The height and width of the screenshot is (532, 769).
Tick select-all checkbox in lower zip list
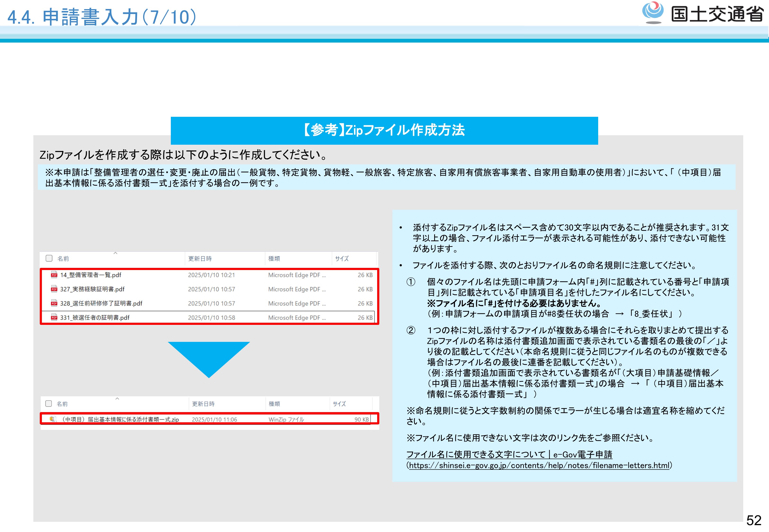pos(49,404)
